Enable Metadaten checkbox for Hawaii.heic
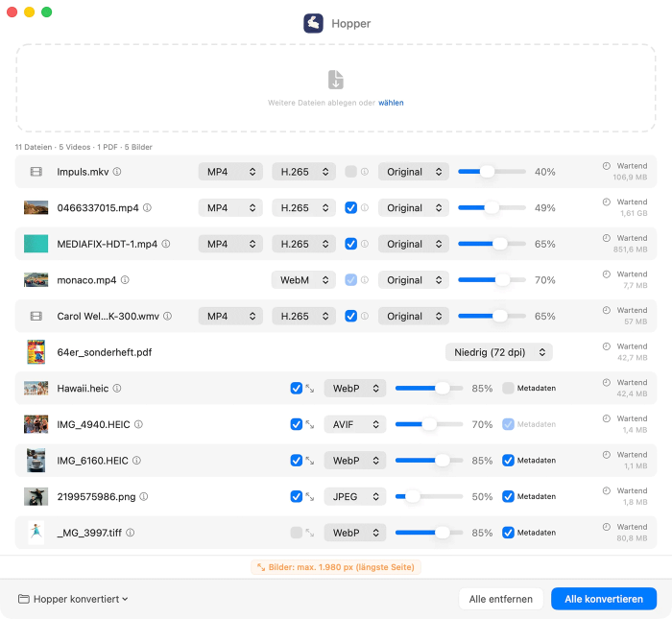The height and width of the screenshot is (619, 672). [x=508, y=388]
